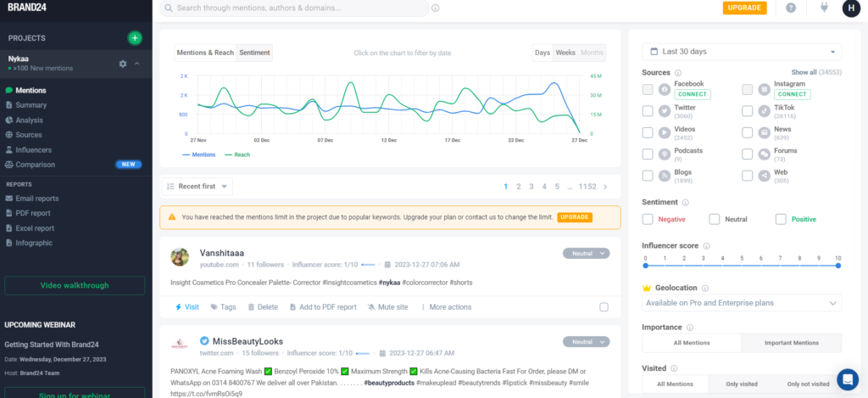Click the influencer score slider left handle

pos(645,266)
